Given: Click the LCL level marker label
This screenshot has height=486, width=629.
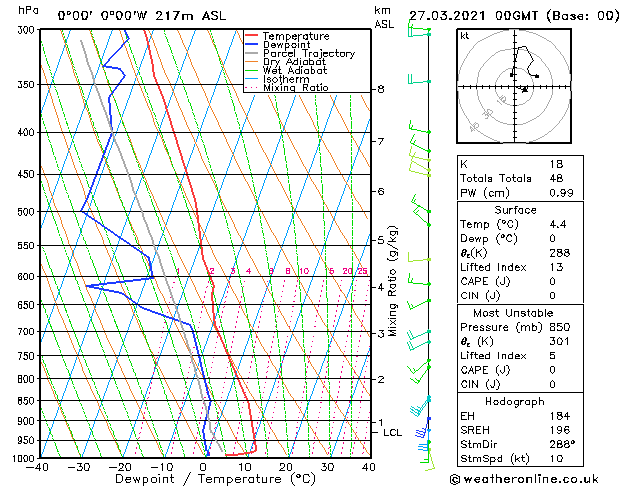Looking at the screenshot, I should pos(392,433).
